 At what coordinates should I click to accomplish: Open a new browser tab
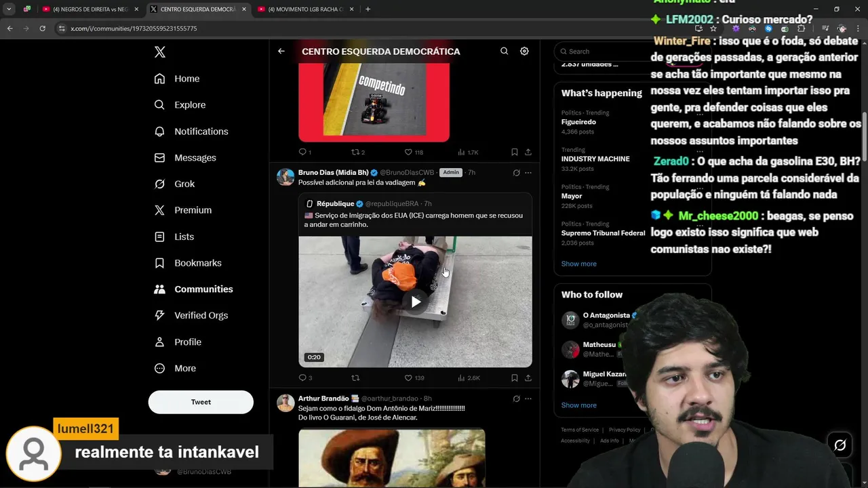[x=368, y=9]
